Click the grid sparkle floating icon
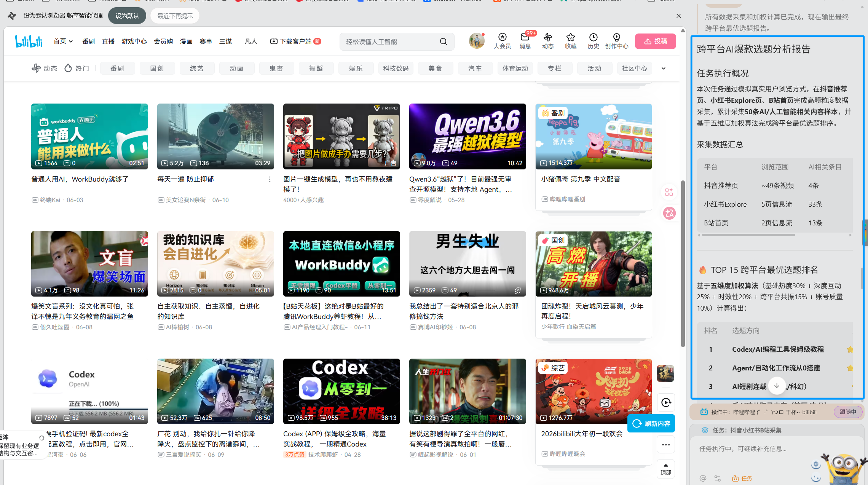 (x=669, y=192)
